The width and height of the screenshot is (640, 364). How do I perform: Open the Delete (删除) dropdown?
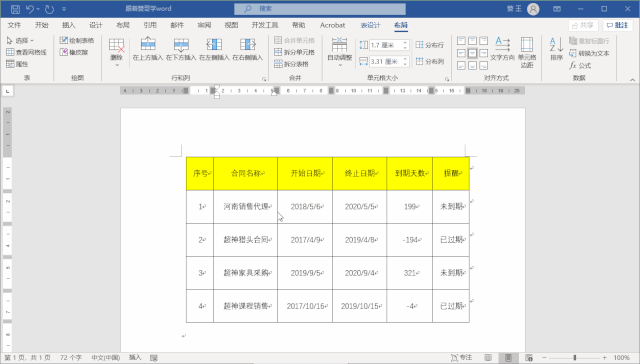[116, 52]
